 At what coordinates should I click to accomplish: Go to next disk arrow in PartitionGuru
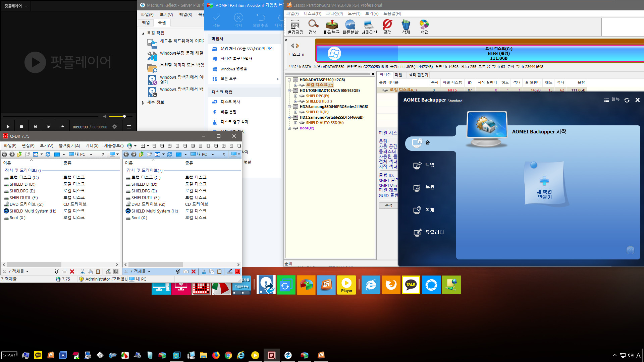click(x=298, y=46)
